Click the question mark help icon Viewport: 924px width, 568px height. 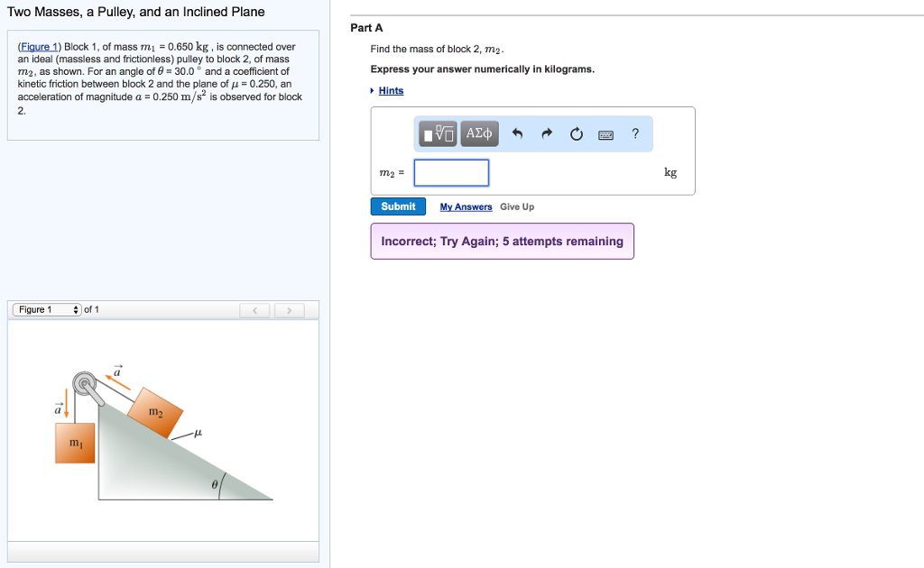click(634, 133)
